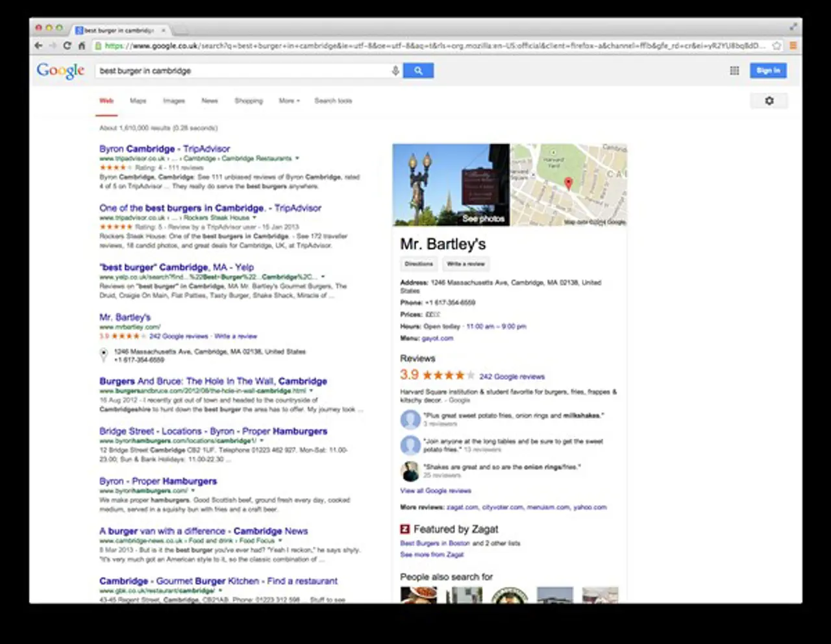The width and height of the screenshot is (831, 644).
Task: Open the Chrome menu hamburger icon
Action: pos(793,46)
